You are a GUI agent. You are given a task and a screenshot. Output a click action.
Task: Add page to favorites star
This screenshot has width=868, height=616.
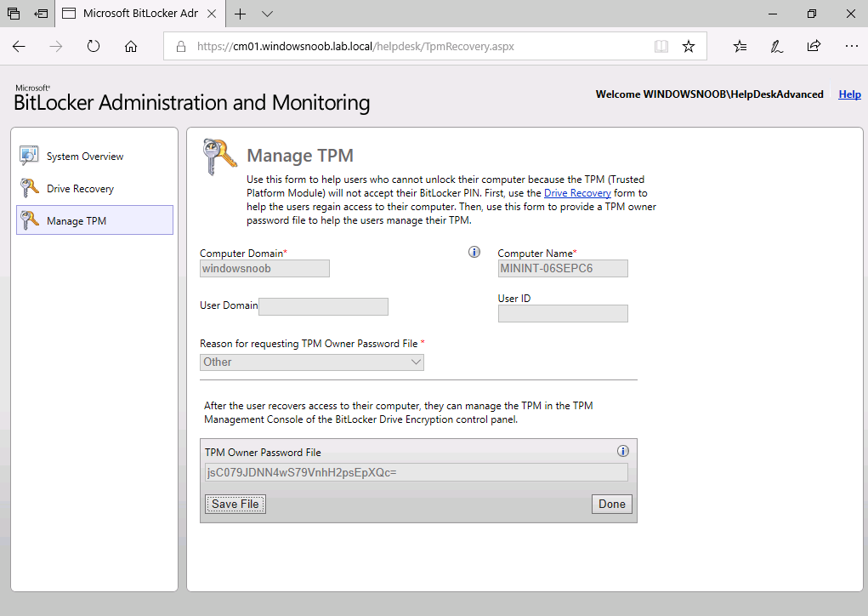click(x=688, y=47)
